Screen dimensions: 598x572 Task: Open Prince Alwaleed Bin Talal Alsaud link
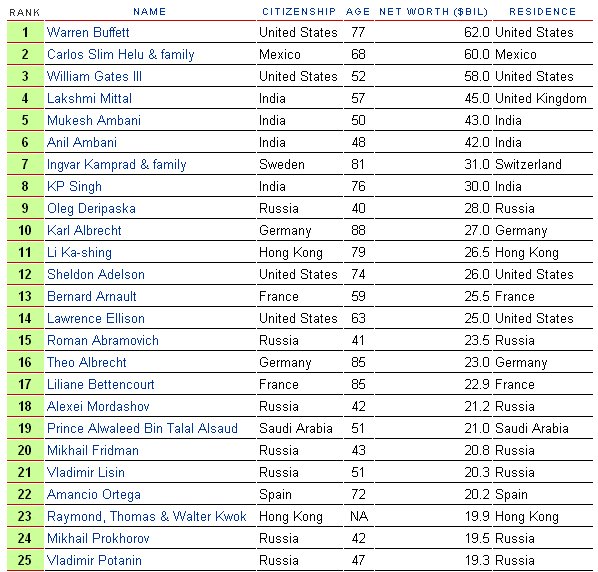click(142, 428)
